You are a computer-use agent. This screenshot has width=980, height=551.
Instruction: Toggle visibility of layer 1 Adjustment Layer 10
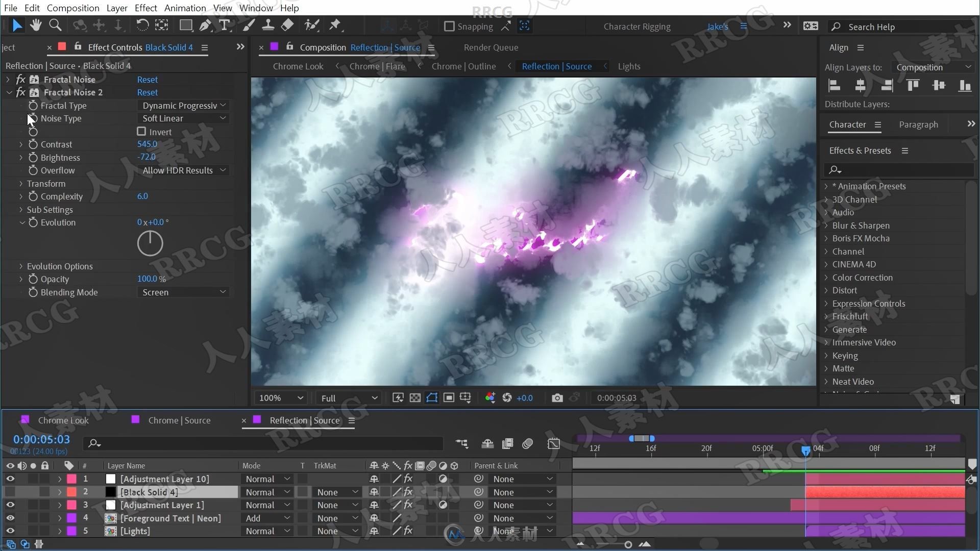click(x=9, y=479)
